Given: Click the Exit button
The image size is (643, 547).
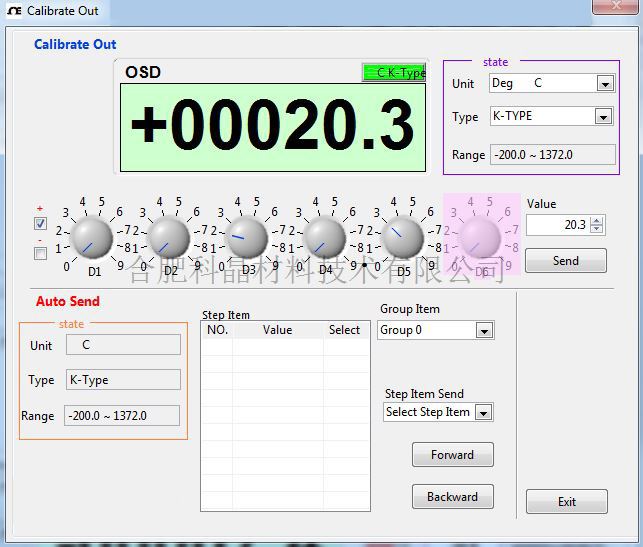Looking at the screenshot, I should pyautogui.click(x=567, y=502).
